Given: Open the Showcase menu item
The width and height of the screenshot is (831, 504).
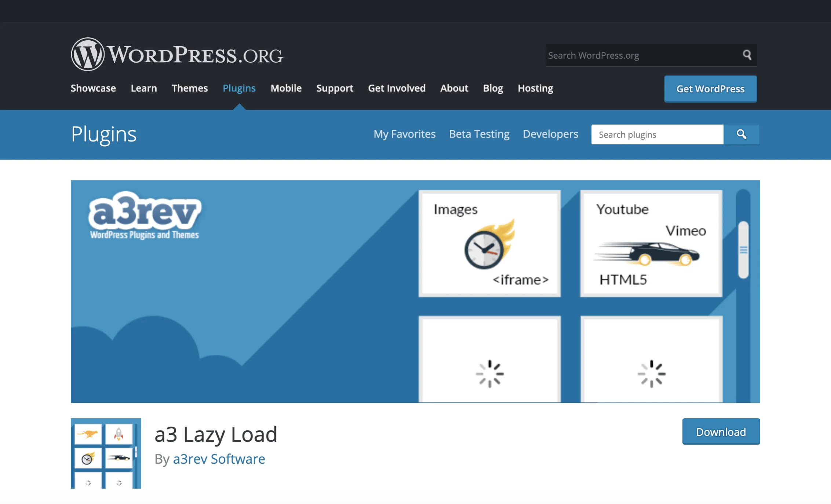Looking at the screenshot, I should click(93, 88).
